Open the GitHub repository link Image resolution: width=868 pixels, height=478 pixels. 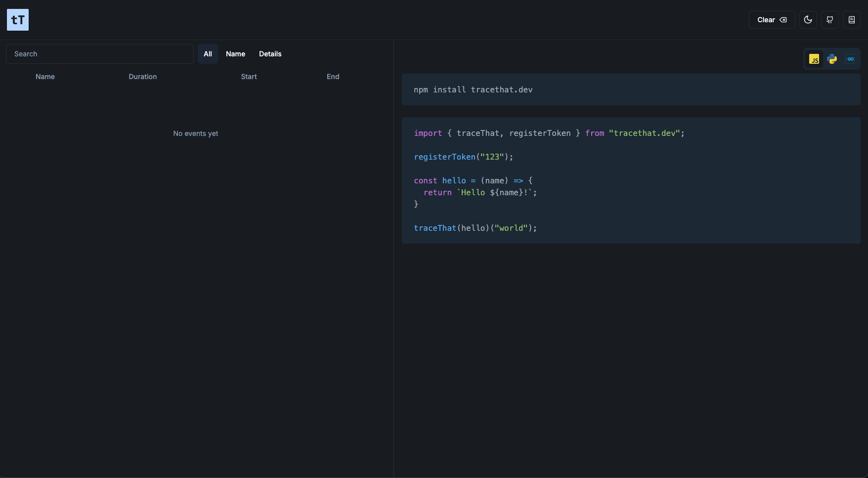pyautogui.click(x=830, y=20)
